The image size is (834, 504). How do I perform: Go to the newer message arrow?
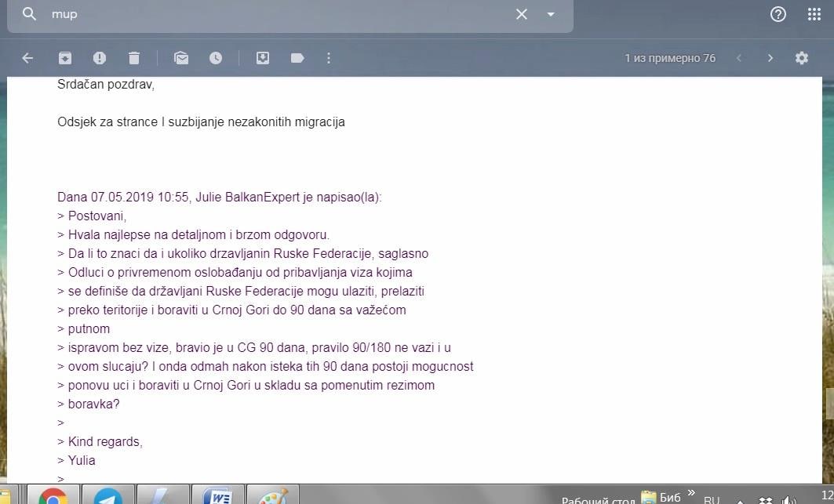coord(738,58)
